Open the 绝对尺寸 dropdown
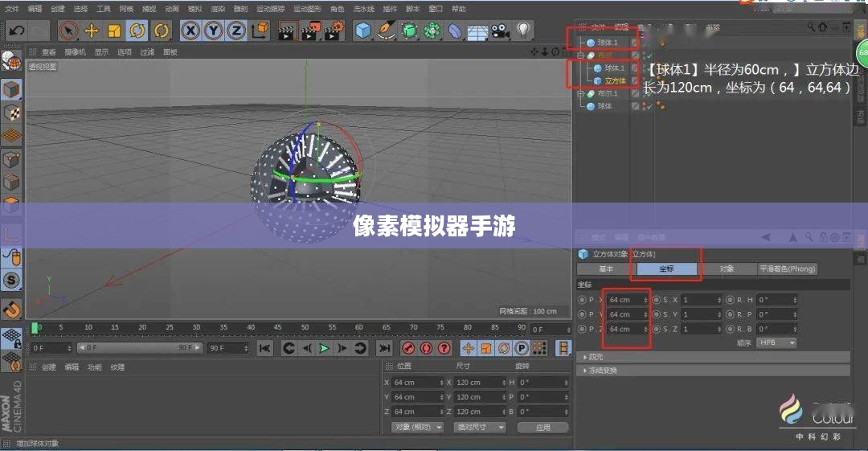868x451 pixels. point(479,427)
